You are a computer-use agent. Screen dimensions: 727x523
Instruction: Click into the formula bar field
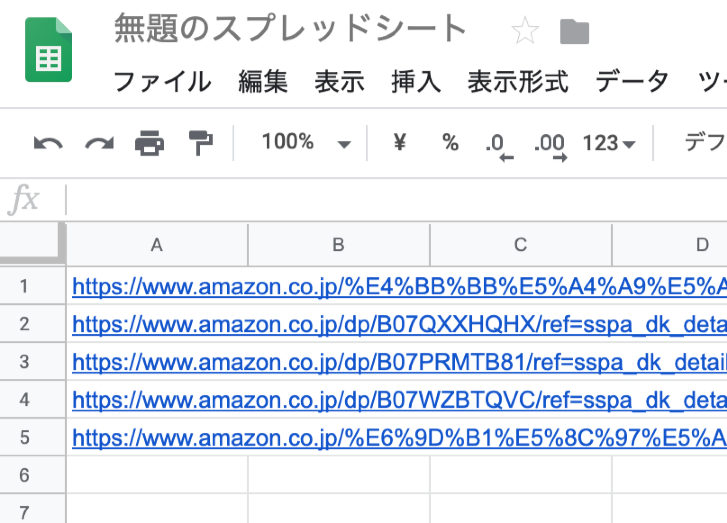pyautogui.click(x=396, y=200)
